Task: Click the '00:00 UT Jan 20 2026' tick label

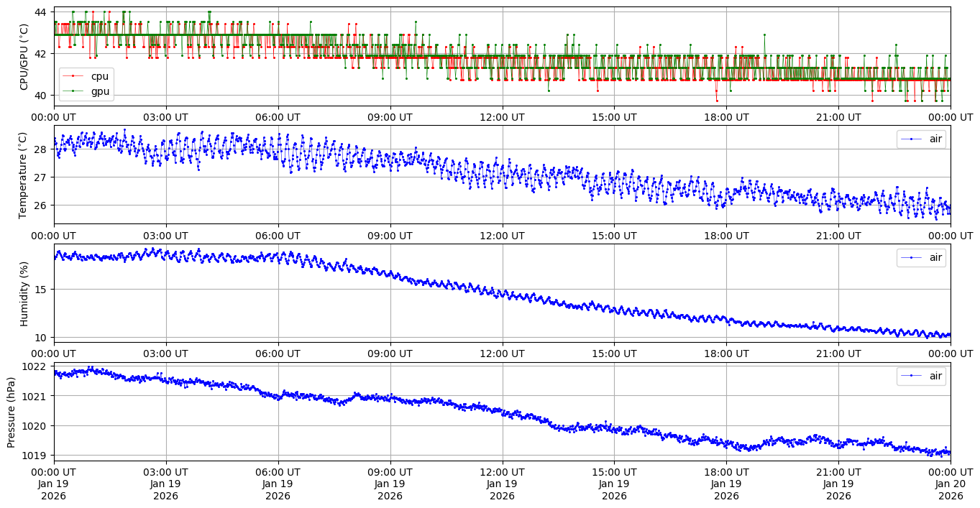Action: pos(950,484)
